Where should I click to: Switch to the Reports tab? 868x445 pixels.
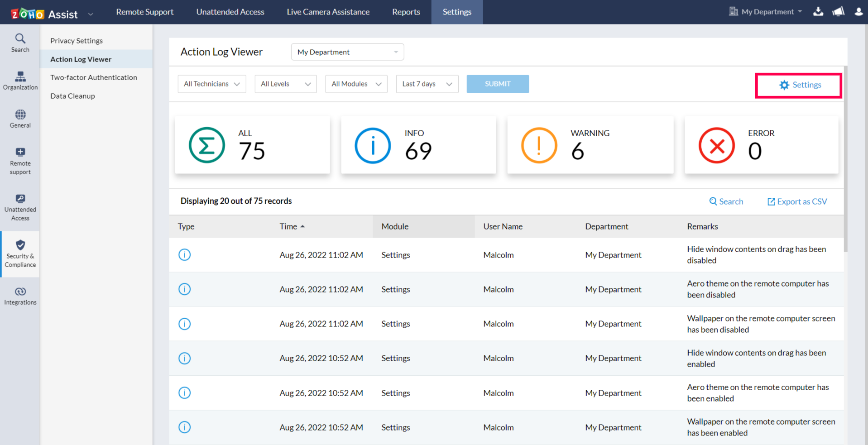(406, 12)
